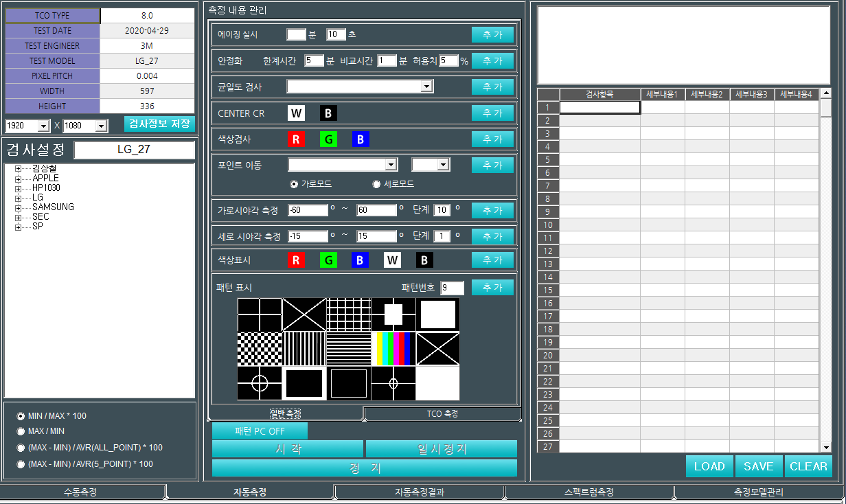The image size is (846, 504).
Task: Choose the black rectangle with thick white border pattern
Action: click(x=304, y=383)
